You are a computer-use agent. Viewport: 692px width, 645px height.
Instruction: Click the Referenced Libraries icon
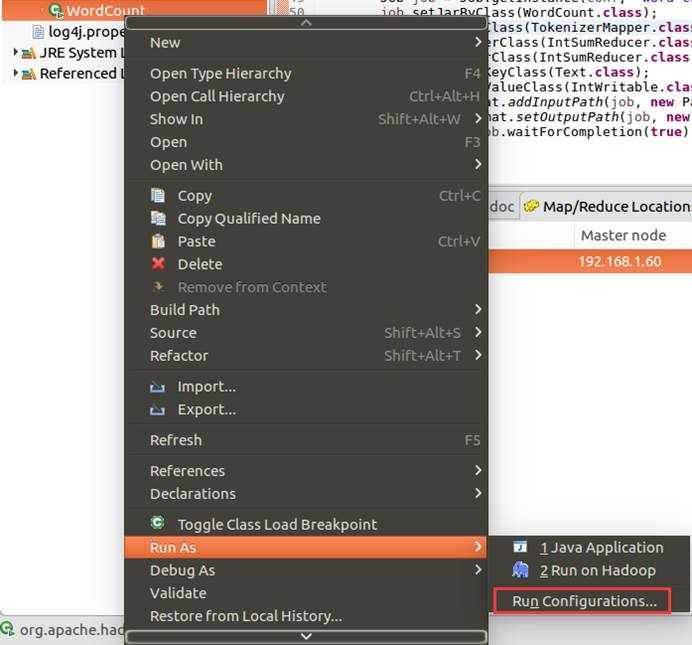point(29,74)
